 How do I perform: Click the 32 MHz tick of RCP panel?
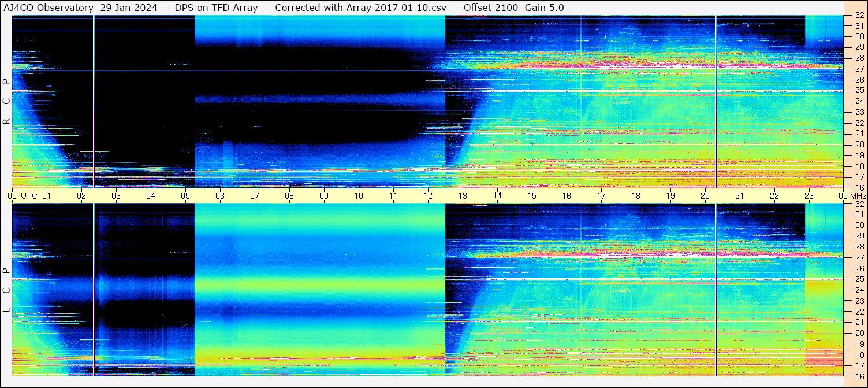tap(859, 15)
